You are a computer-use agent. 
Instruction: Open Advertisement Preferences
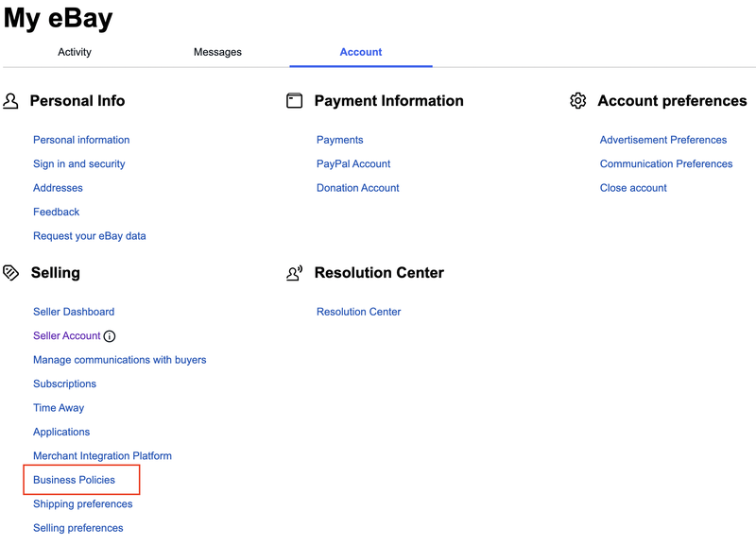(663, 140)
